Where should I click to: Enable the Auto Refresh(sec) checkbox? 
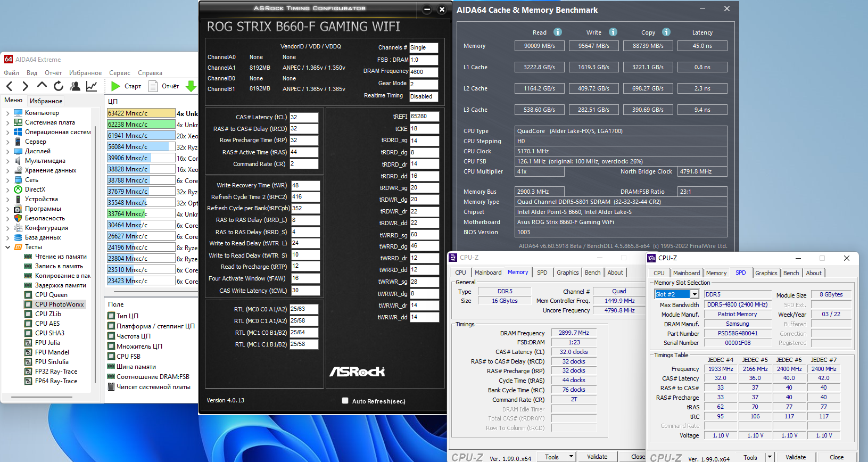(x=345, y=401)
